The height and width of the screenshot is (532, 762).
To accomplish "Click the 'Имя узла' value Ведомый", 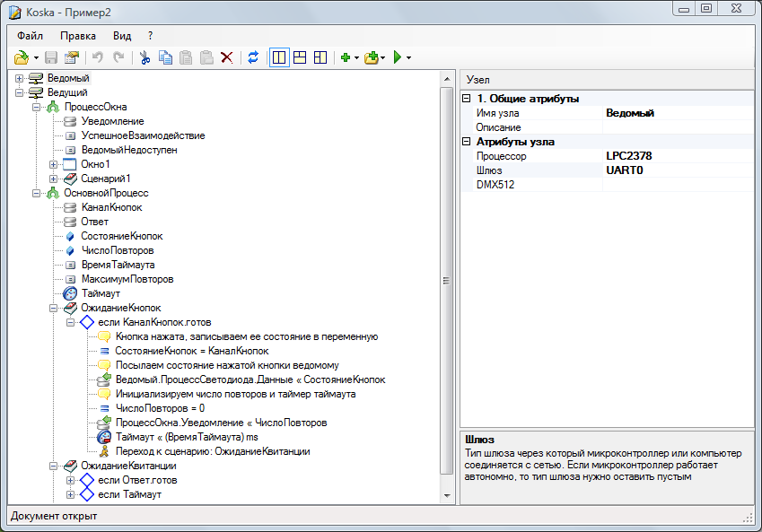I will (x=679, y=113).
